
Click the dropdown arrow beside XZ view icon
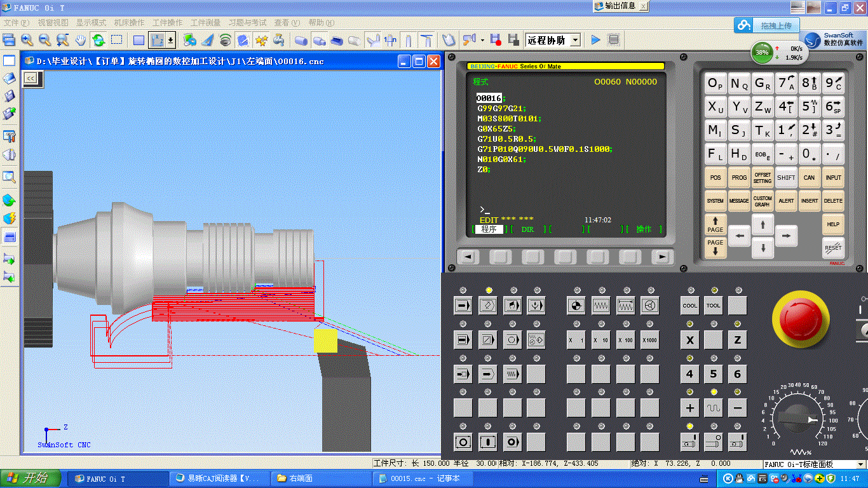[x=170, y=40]
